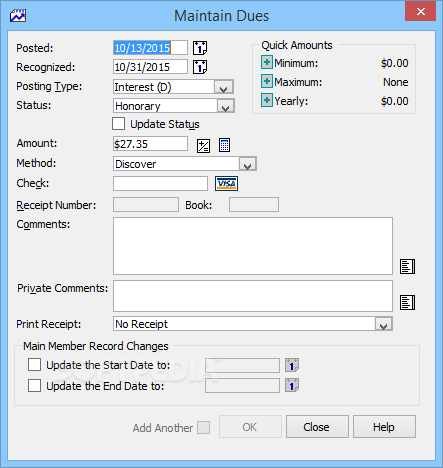Click the Minimum value $0.00
Image resolution: width=443 pixels, height=468 pixels.
coord(395,63)
